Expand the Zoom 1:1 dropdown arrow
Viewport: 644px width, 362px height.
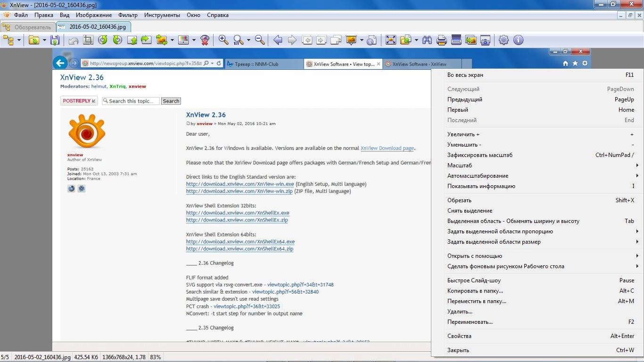coord(249,41)
